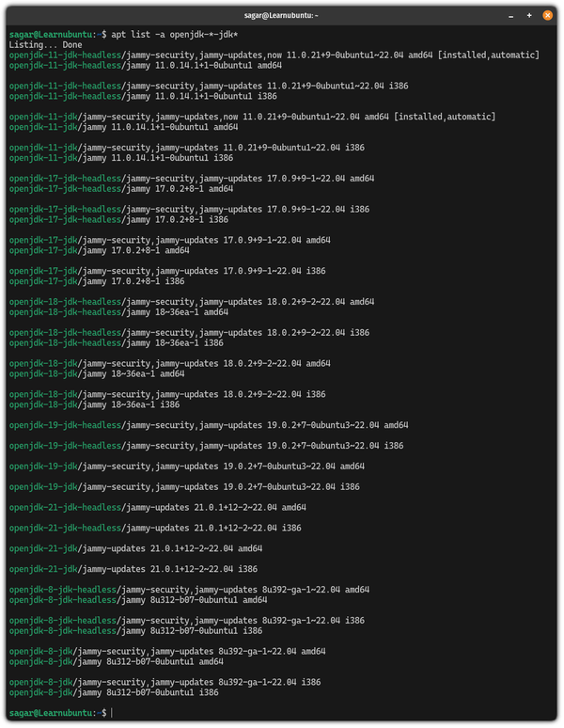Click the sagar@Learnubuntu window title
The height and width of the screenshot is (728, 564).
(x=281, y=15)
